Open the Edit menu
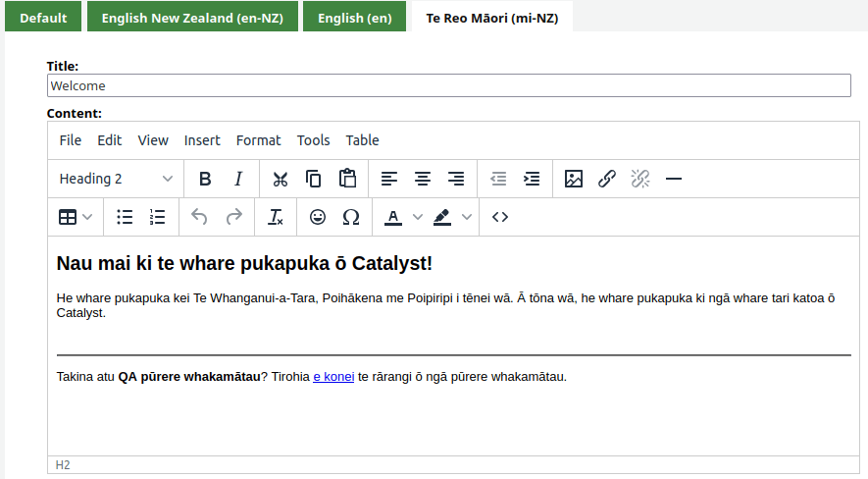The width and height of the screenshot is (868, 479). tap(110, 140)
